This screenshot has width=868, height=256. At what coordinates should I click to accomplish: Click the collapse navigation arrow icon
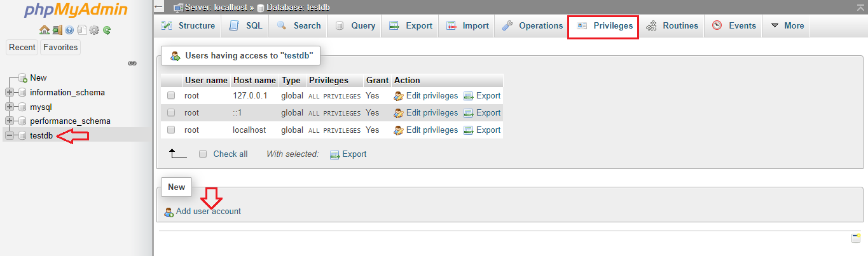(x=160, y=7)
